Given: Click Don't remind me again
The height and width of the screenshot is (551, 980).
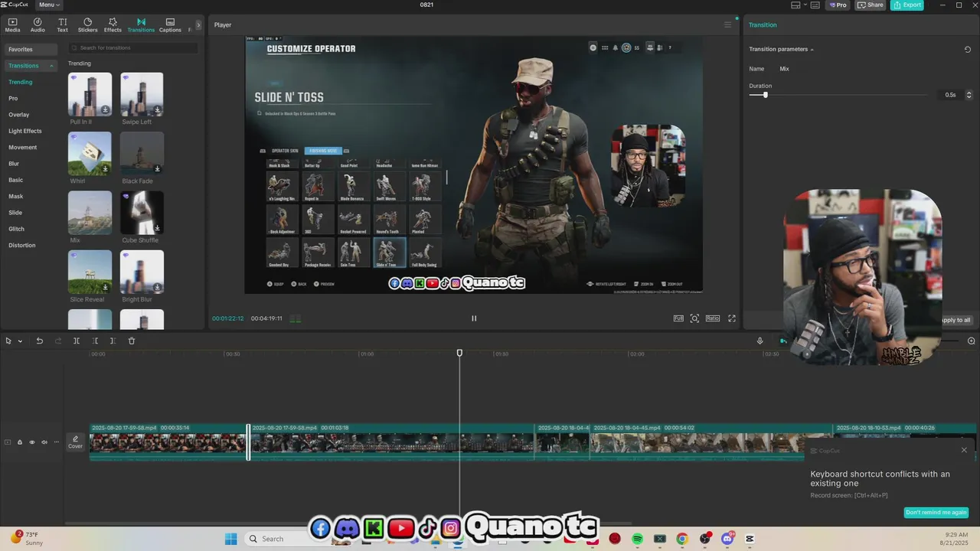Looking at the screenshot, I should coord(936,513).
